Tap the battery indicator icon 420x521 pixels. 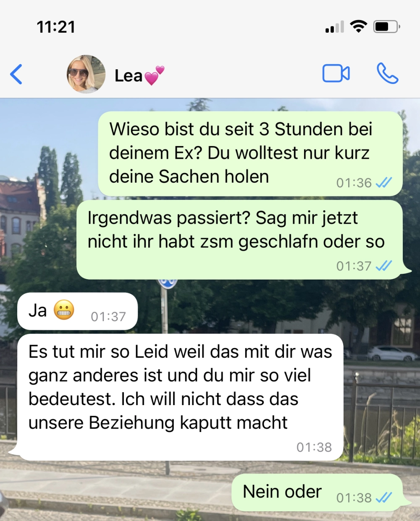pyautogui.click(x=386, y=26)
